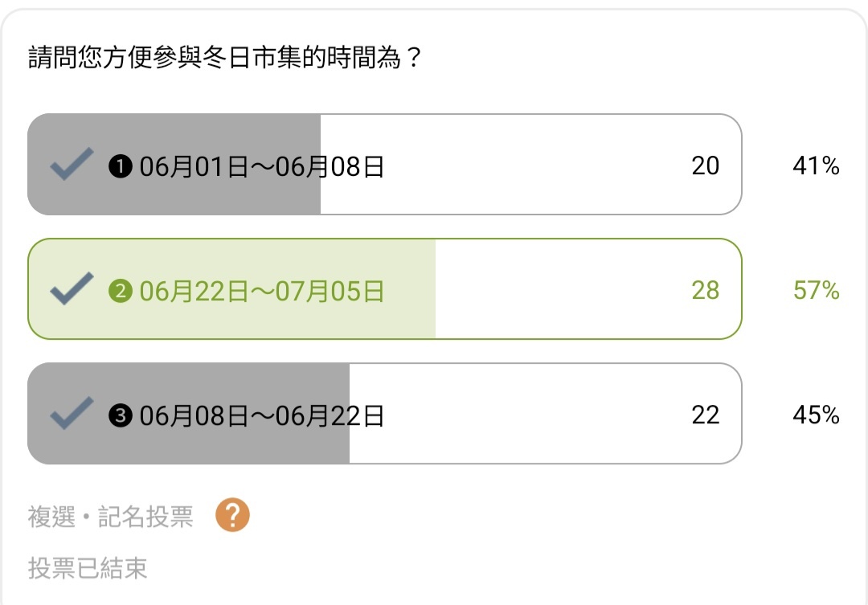The height and width of the screenshot is (605, 868).
Task: Click the 45% result percentage
Action: point(816,415)
